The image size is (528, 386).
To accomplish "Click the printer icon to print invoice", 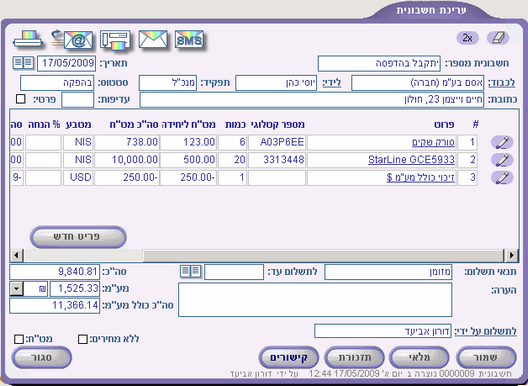I will pos(28,40).
